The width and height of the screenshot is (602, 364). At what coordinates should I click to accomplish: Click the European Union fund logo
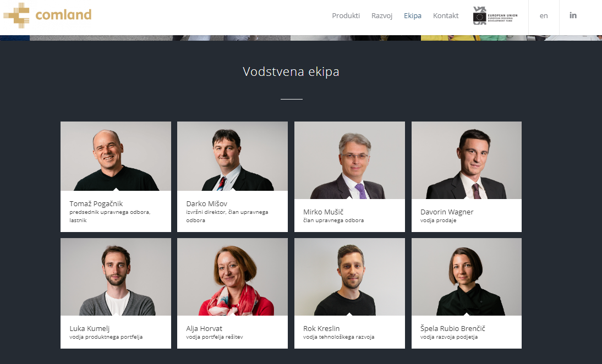pyautogui.click(x=495, y=16)
